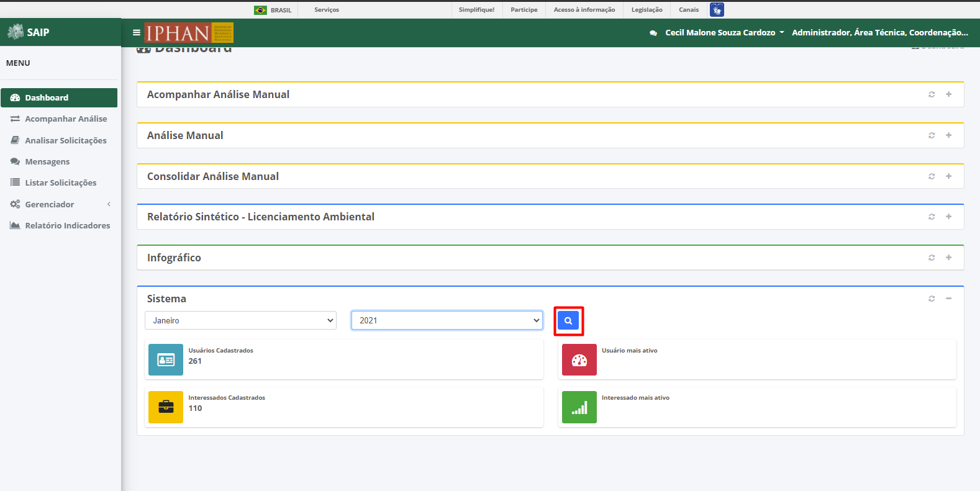The height and width of the screenshot is (491, 980).
Task: Open Cecil Malone Souza Cardozo user menu
Action: 725,33
